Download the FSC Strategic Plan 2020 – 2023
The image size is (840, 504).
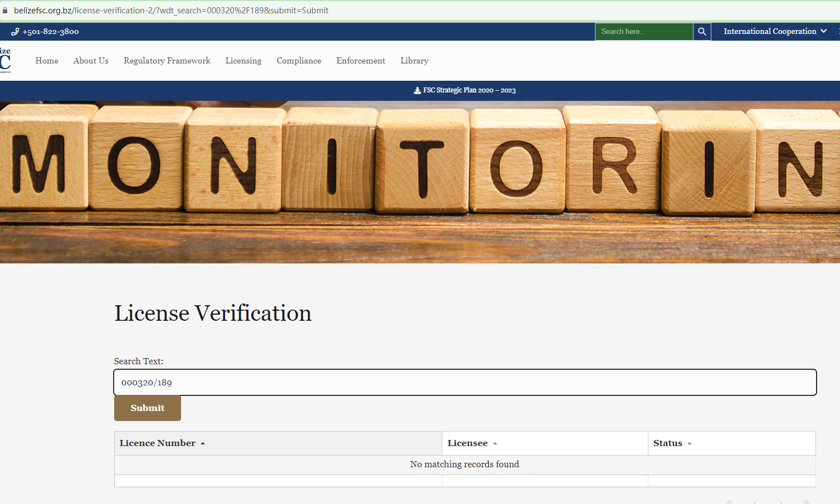click(465, 90)
